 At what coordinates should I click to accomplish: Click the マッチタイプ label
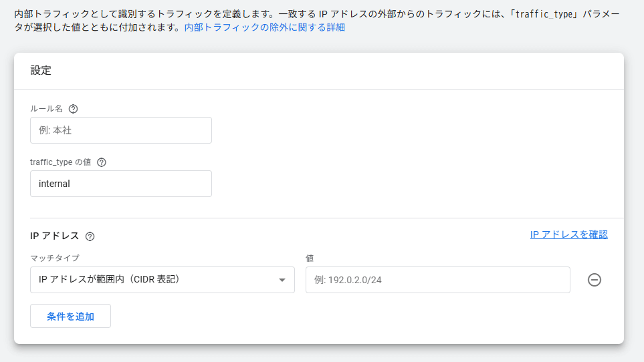click(x=55, y=258)
